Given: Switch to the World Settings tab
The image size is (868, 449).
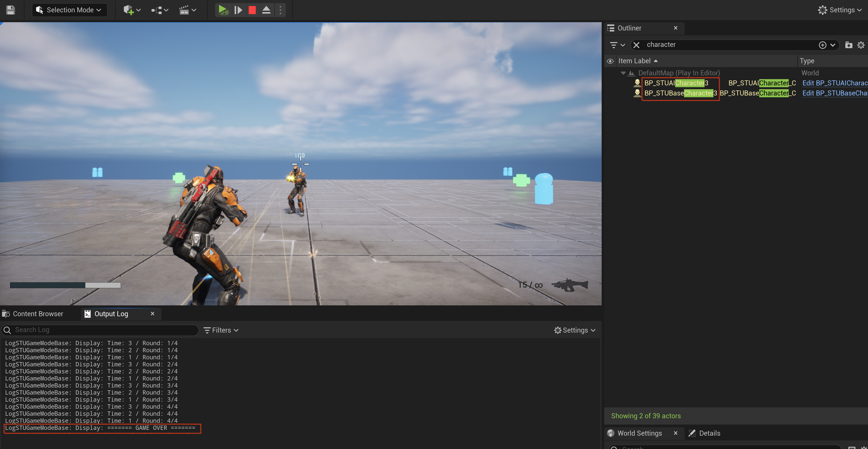Looking at the screenshot, I should [639, 433].
